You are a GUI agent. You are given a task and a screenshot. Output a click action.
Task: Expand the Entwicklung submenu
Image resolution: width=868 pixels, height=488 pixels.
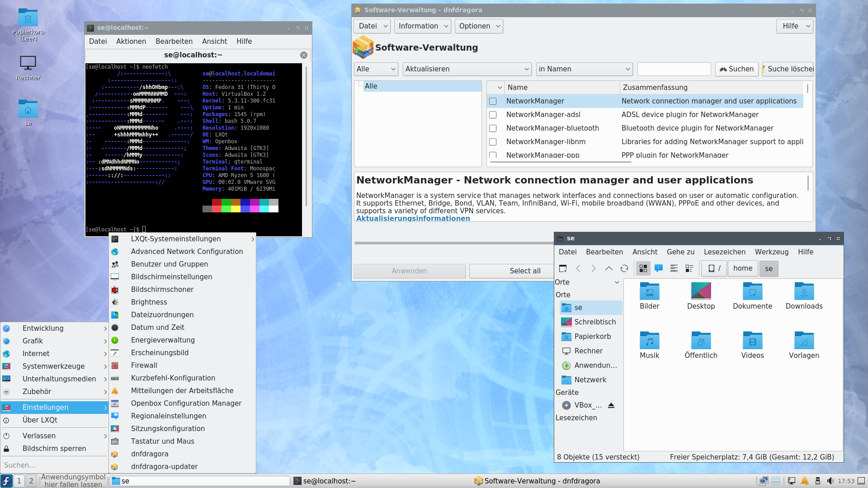pyautogui.click(x=54, y=328)
